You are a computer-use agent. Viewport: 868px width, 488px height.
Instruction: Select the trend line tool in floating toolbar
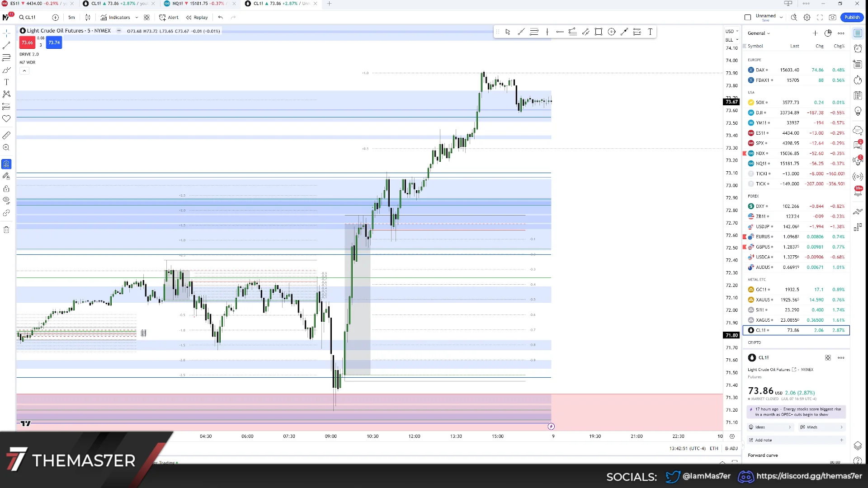click(x=522, y=32)
